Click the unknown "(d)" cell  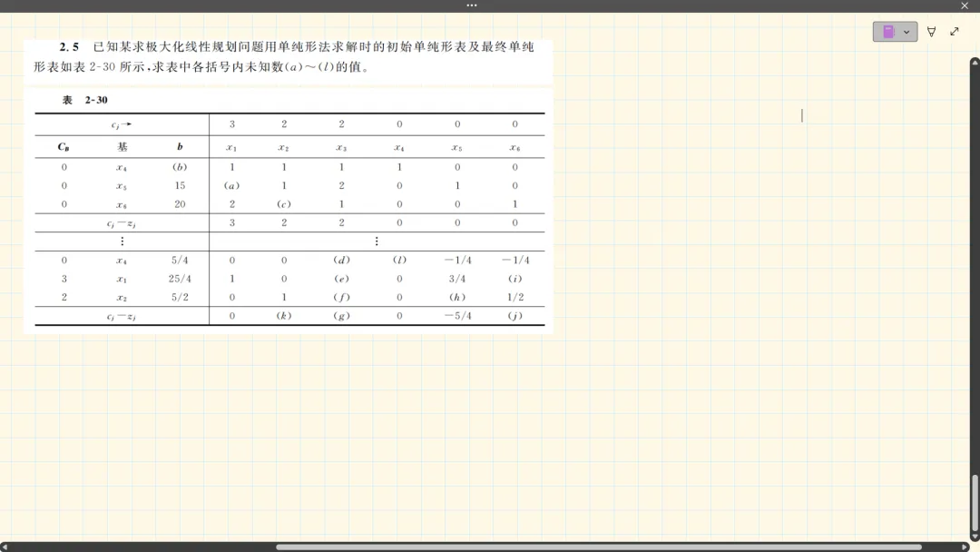click(x=341, y=260)
